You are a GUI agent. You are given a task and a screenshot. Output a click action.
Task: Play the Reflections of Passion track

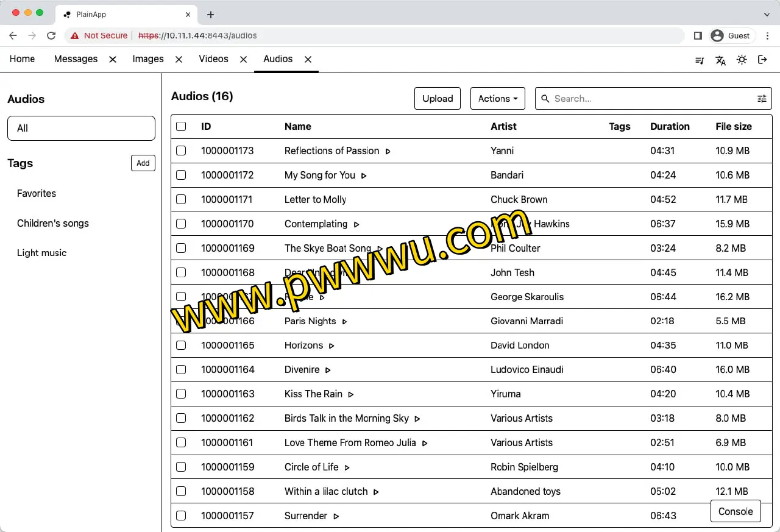[x=388, y=151]
